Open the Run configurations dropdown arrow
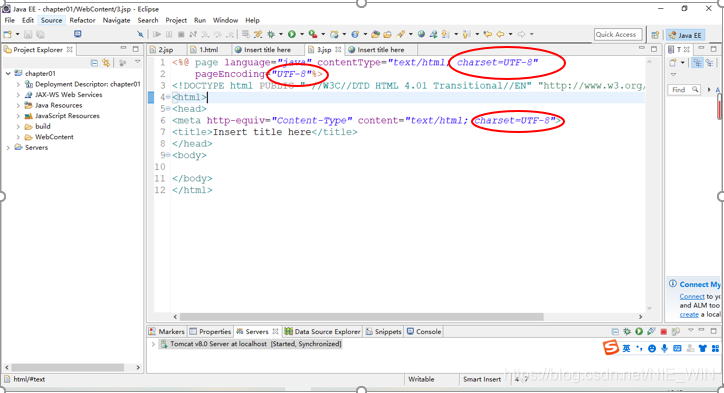The height and width of the screenshot is (393, 724). point(302,34)
